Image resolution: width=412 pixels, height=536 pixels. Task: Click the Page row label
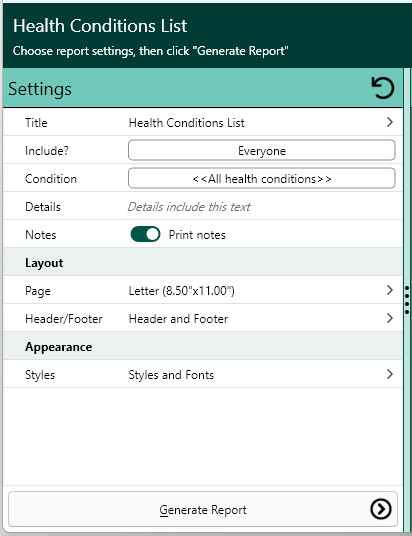coord(38,291)
